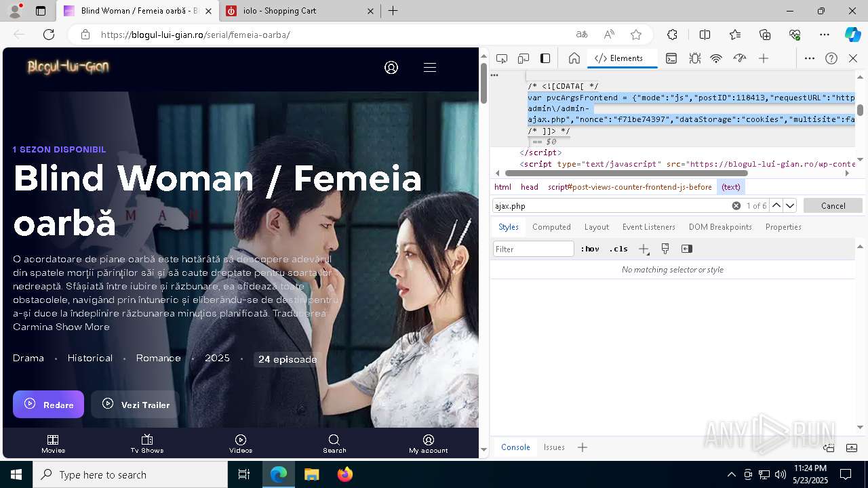Go to next search result
Image resolution: width=868 pixels, height=488 pixels.
pyautogui.click(x=790, y=205)
